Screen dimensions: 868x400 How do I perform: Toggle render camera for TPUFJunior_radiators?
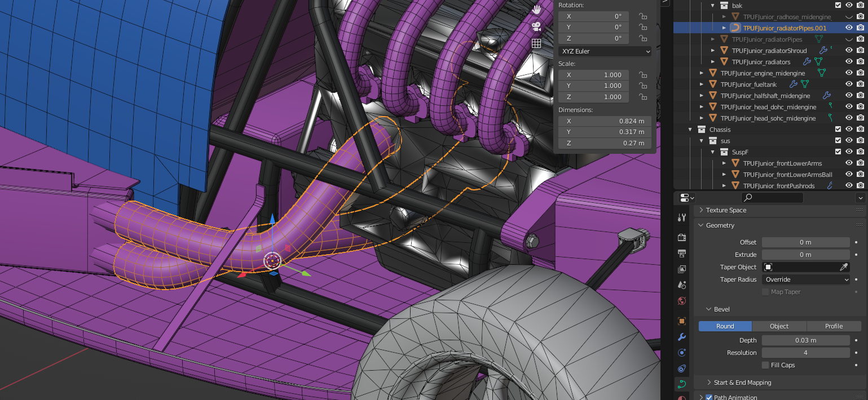pyautogui.click(x=860, y=62)
